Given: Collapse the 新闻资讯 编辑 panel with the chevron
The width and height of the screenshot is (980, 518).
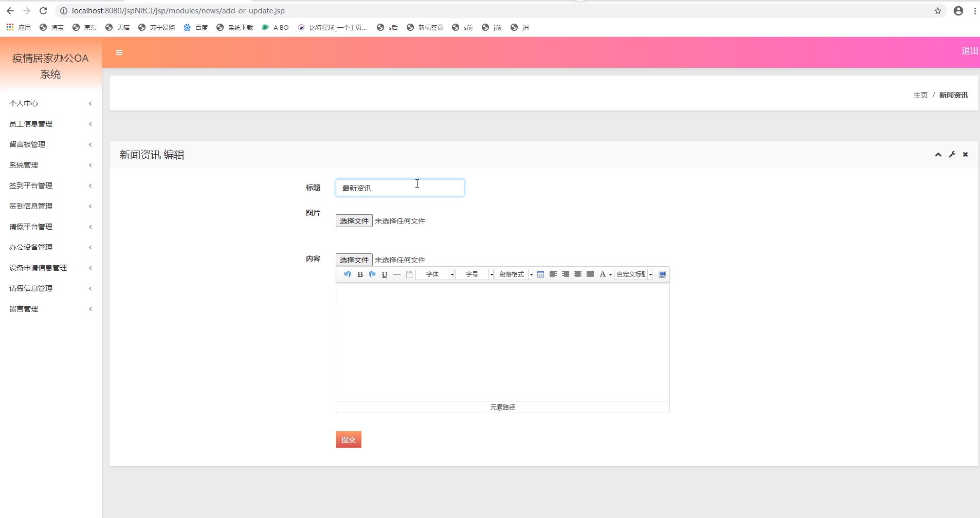Looking at the screenshot, I should click(938, 155).
